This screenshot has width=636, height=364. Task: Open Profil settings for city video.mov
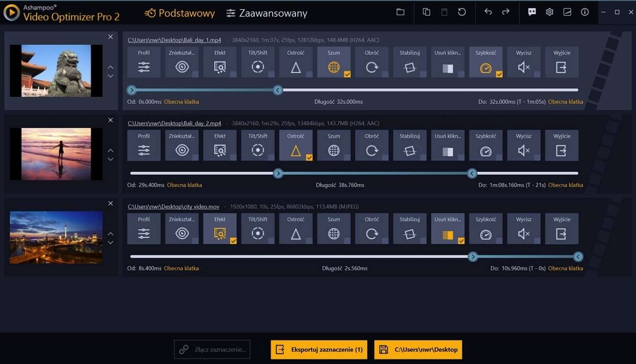[x=144, y=228]
